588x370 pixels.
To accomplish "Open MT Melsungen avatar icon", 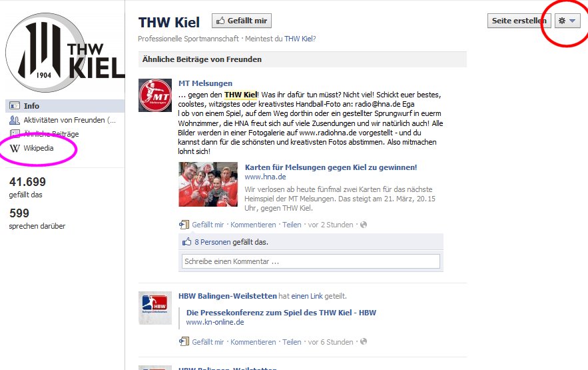I will click(x=155, y=95).
